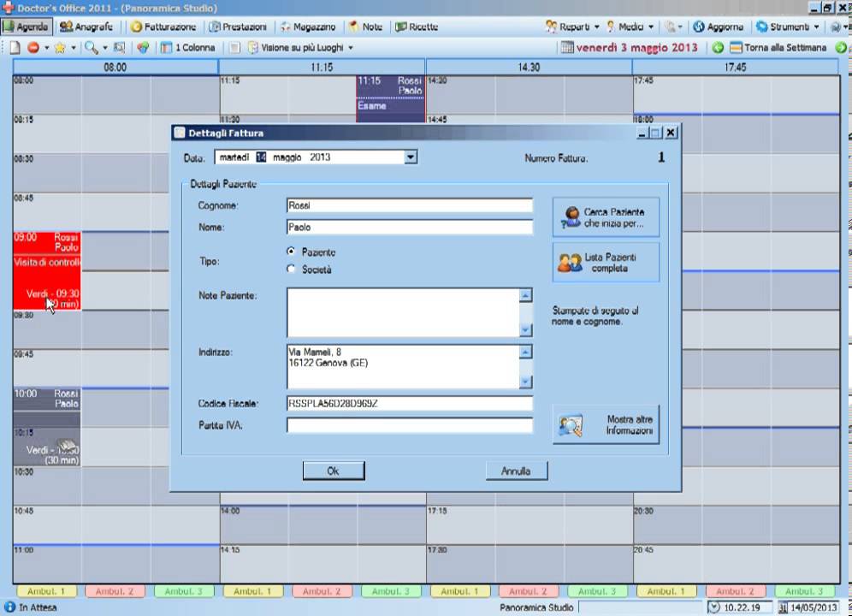Click the find-in-window icon beside search
This screenshot has width=852, height=616.
click(x=120, y=48)
